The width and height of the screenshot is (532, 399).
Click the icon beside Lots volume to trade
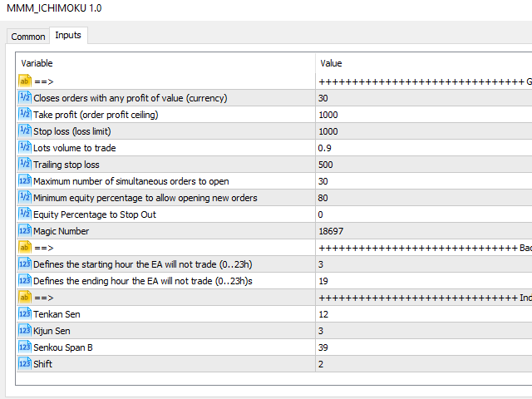point(24,148)
